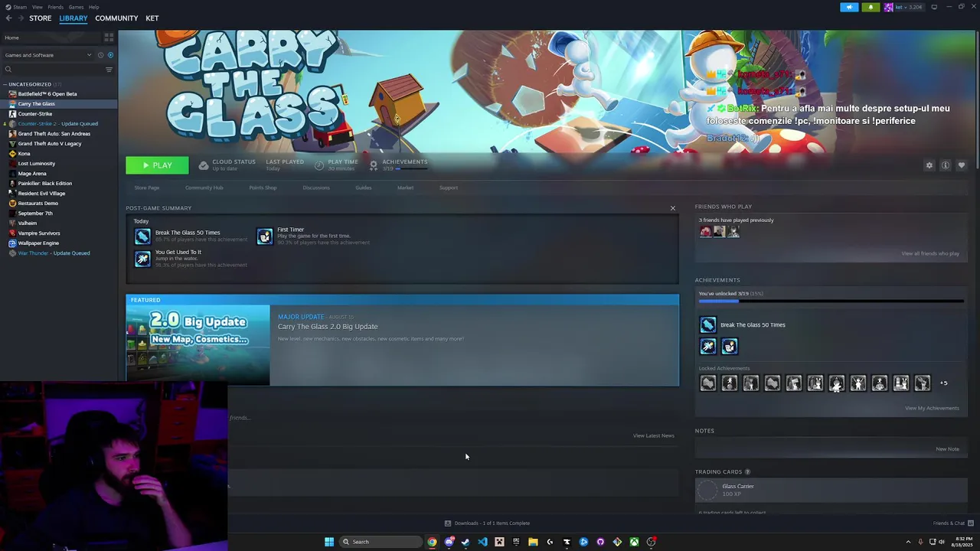The height and width of the screenshot is (551, 980).
Task: Select Grand Theft Auto V Legacy
Action: (50, 144)
